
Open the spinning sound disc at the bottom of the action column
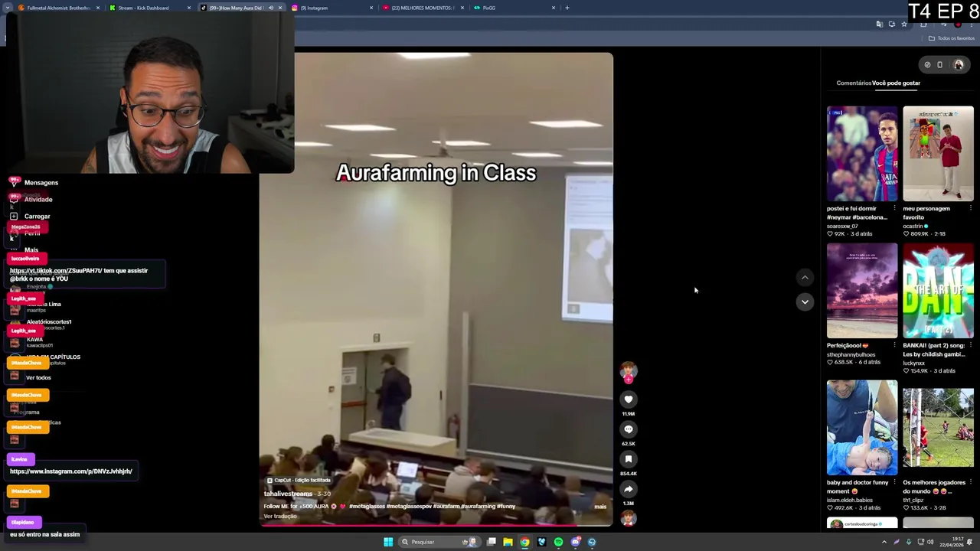tap(628, 519)
